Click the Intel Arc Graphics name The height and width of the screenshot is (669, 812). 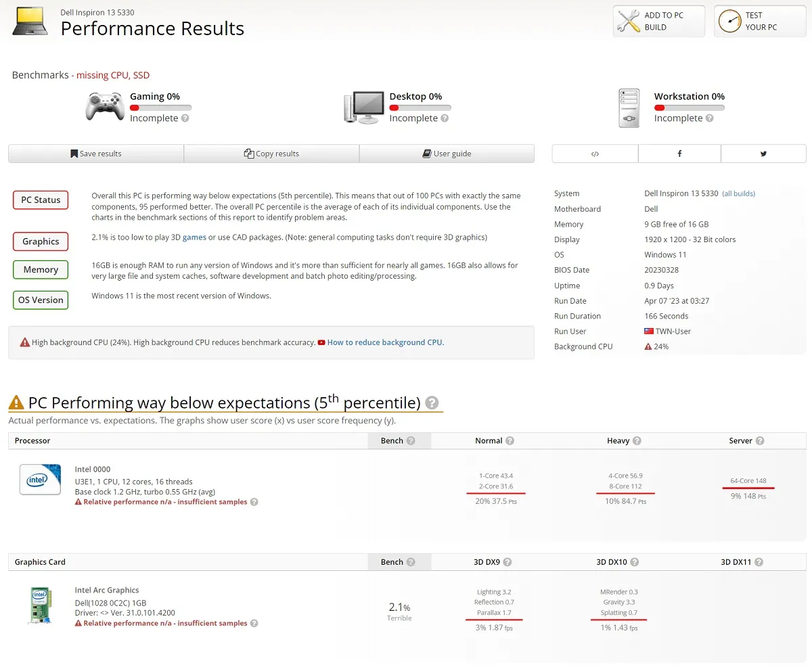107,591
